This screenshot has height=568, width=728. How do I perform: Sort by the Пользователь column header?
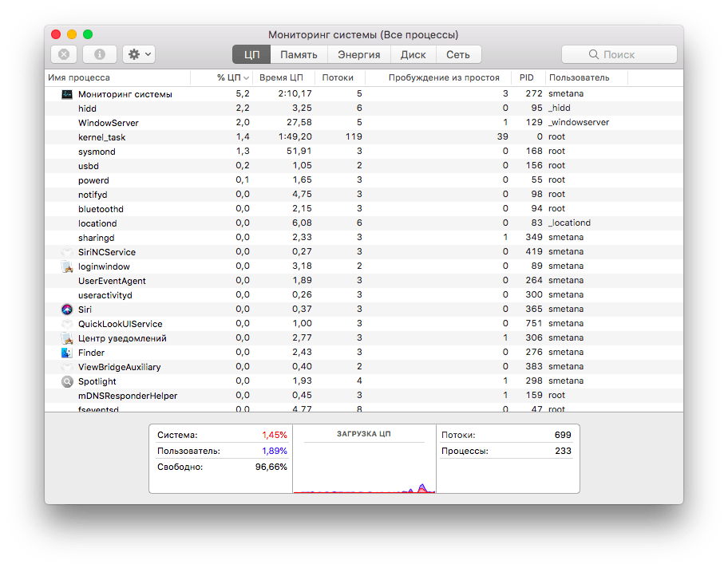point(587,77)
